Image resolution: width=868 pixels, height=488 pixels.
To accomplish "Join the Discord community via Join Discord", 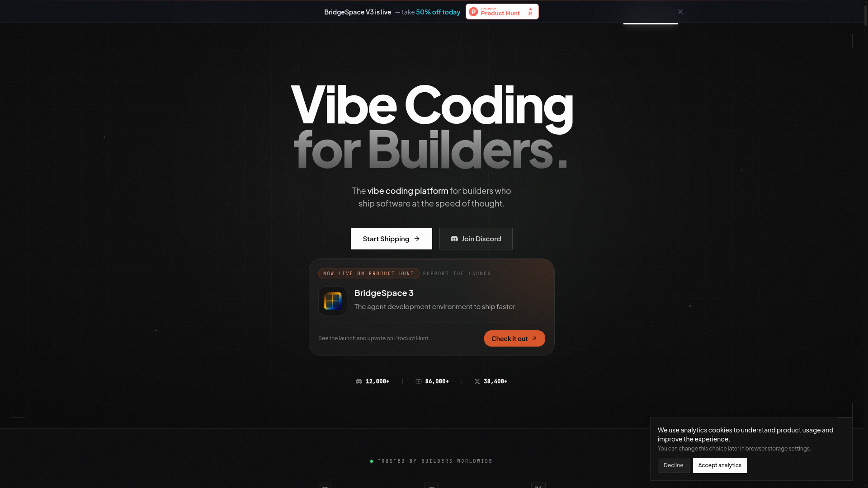I will pos(476,239).
